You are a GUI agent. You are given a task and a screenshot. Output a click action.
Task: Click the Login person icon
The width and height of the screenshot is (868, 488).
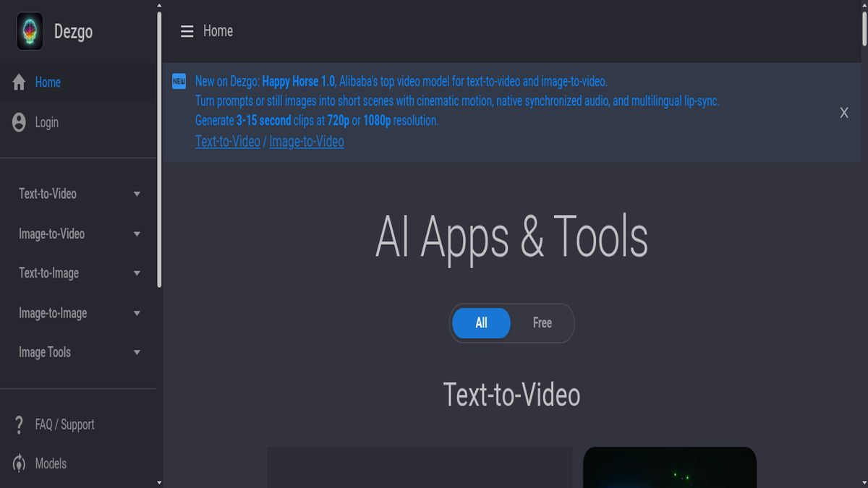(x=19, y=122)
